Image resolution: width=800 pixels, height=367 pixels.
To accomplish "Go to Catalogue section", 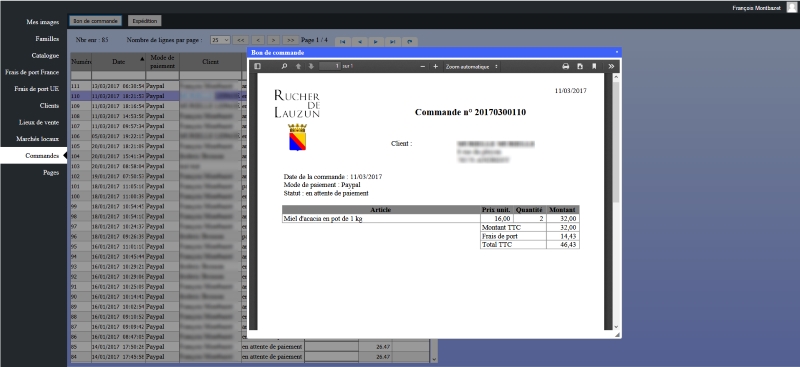I will click(x=45, y=56).
